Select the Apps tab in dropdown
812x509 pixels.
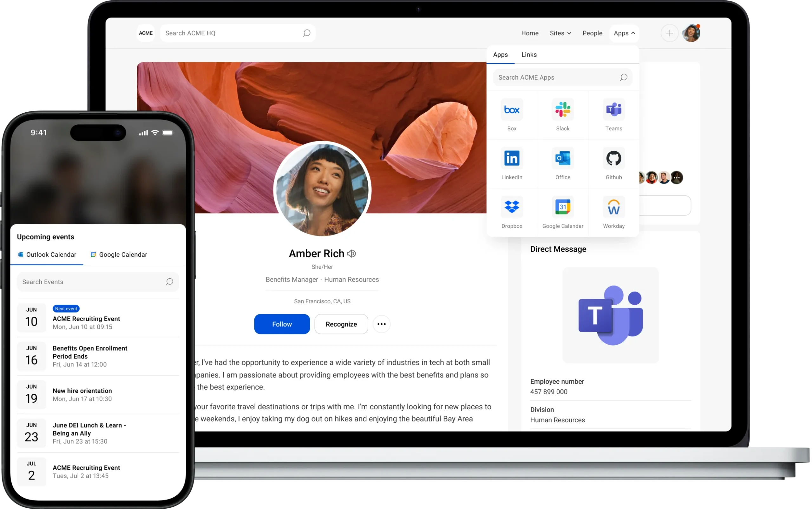pyautogui.click(x=500, y=55)
